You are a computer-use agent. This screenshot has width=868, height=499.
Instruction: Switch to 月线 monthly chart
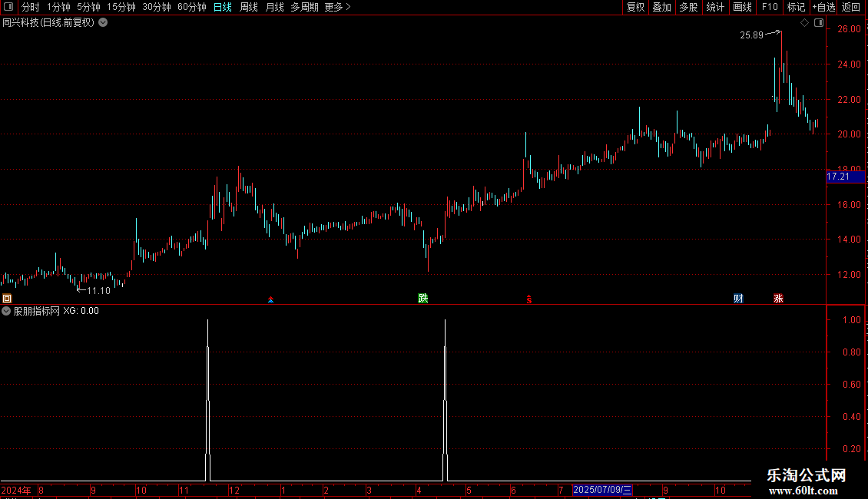pos(274,7)
